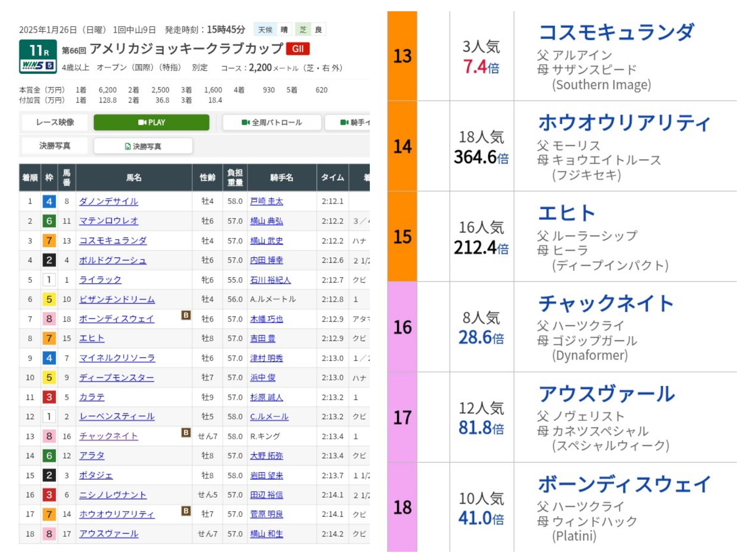746x560 pixels.
Task: Open jockey link 戸崎 圭太
Action: click(266, 201)
